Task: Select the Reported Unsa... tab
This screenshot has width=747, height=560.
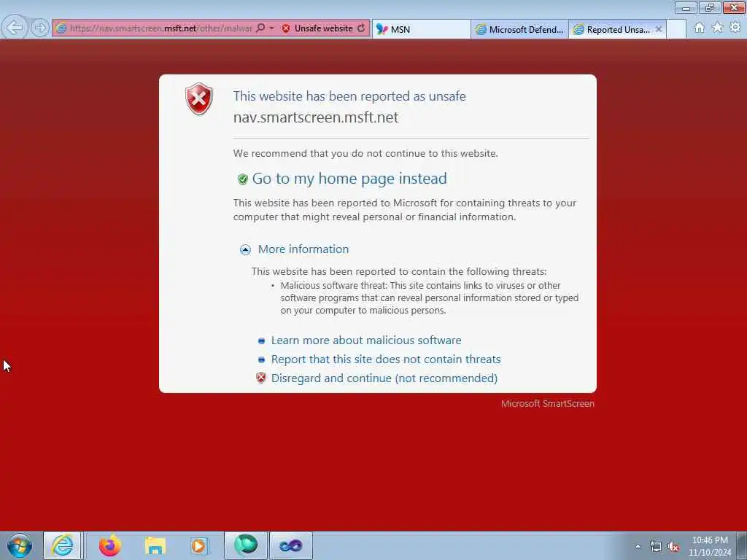Action: [x=612, y=29]
